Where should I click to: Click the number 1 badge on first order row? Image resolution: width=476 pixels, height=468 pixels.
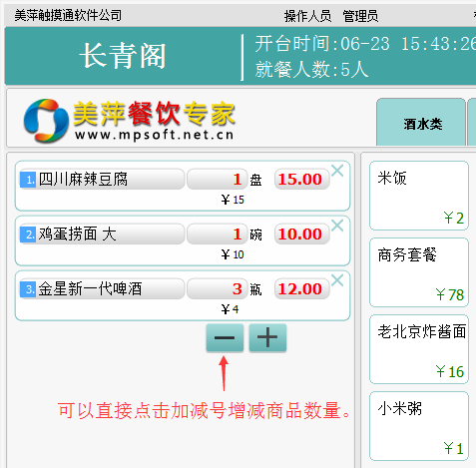tap(28, 180)
